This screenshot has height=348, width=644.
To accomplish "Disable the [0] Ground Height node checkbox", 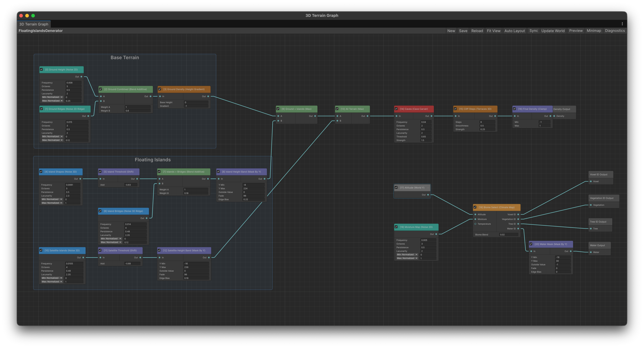I will 42,69.
